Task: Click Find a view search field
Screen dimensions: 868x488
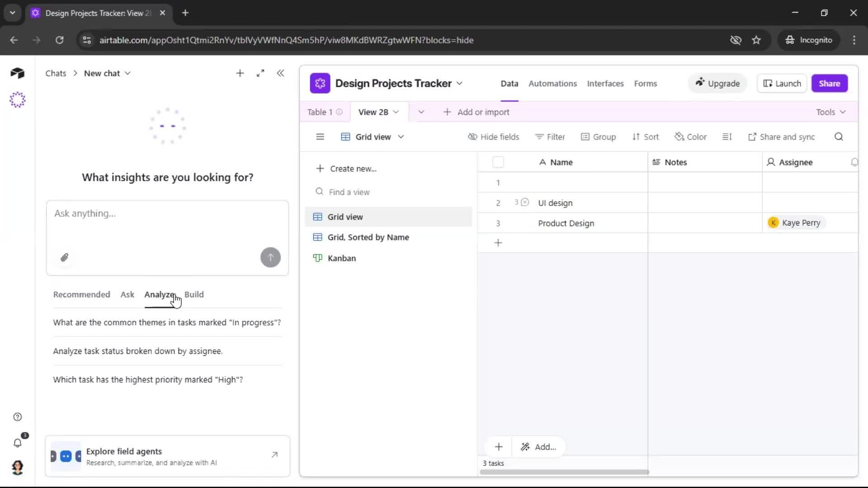Action: tap(389, 192)
